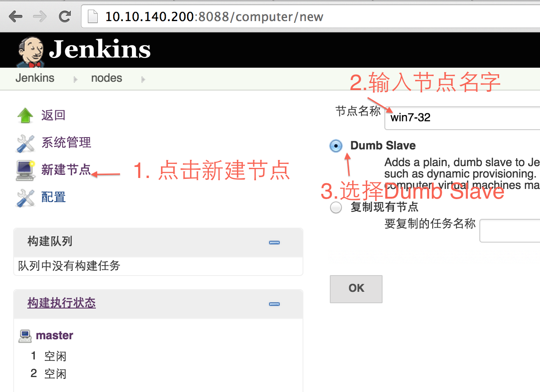This screenshot has width=540, height=392.
Task: Click the page icon in address bar
Action: click(x=92, y=17)
